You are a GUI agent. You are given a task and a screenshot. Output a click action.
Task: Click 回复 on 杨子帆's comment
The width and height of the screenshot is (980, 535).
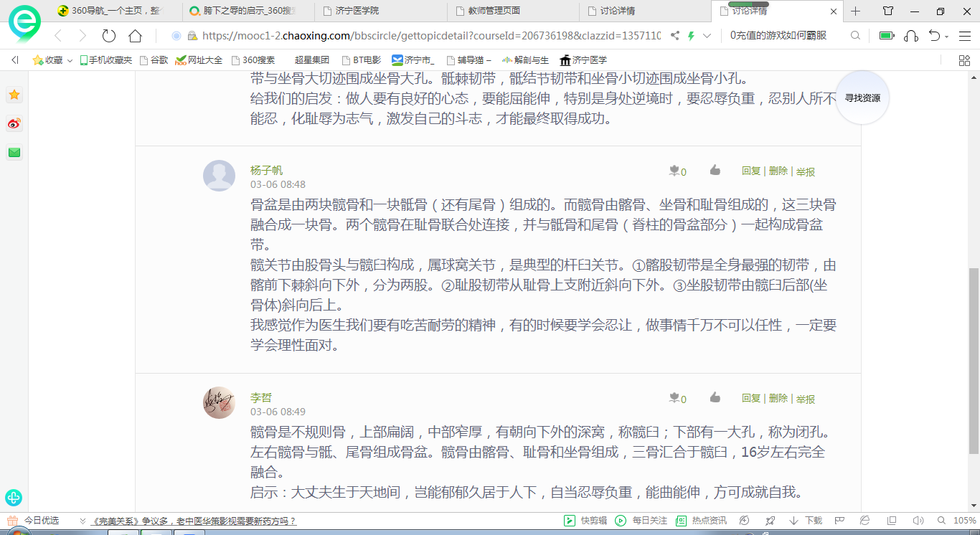(x=750, y=171)
